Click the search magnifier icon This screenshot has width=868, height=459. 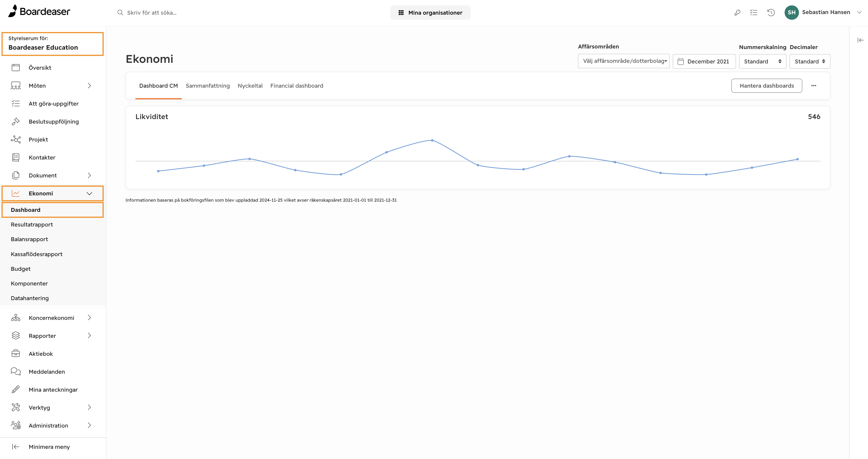(x=120, y=13)
